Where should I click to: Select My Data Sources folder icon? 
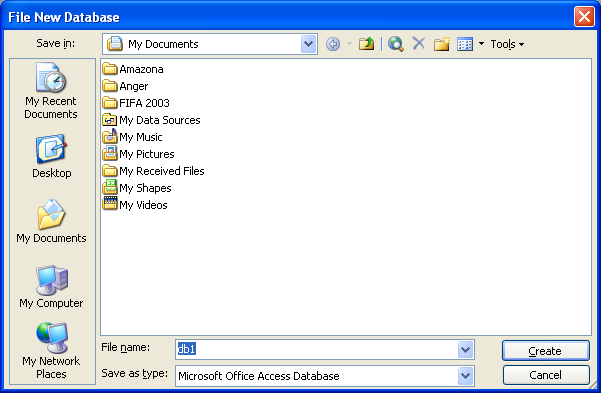click(110, 120)
